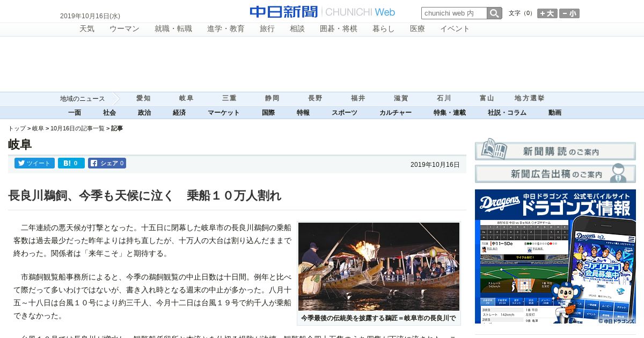Select the 三重 regional tab
Viewport: 644px width, 338px height.
(229, 99)
